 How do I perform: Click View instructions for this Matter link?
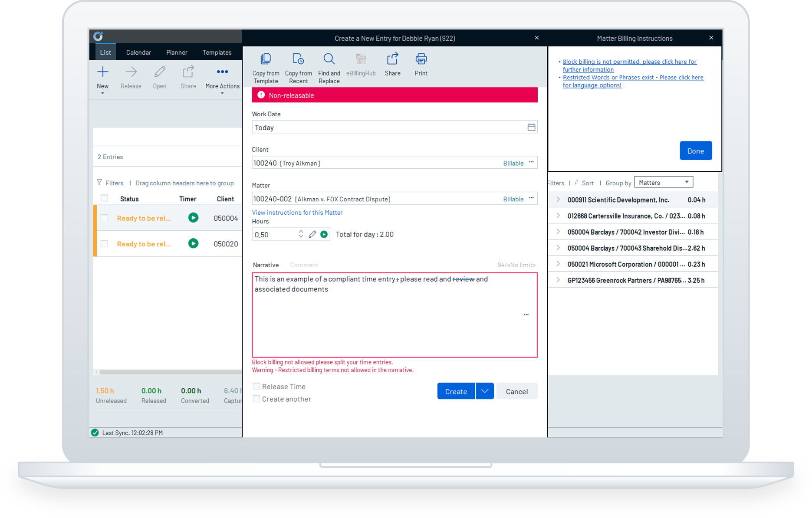point(297,212)
